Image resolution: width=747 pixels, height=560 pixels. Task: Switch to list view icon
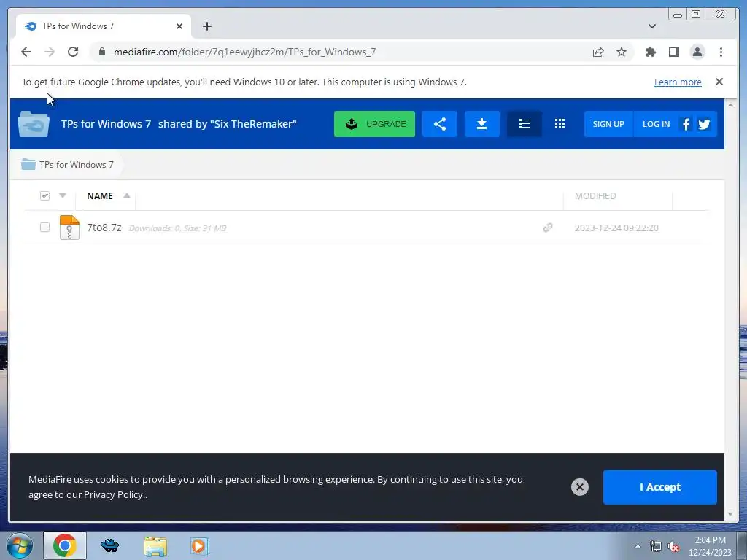pos(525,124)
